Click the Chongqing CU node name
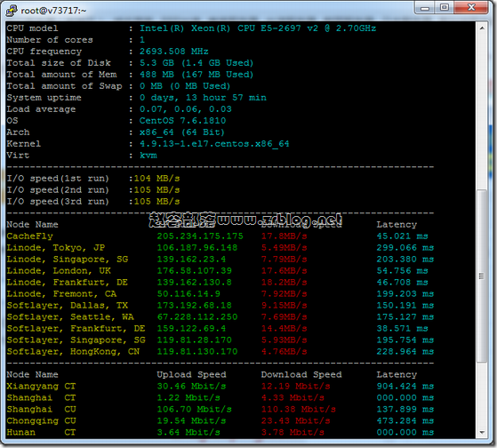497x448 pixels. click(41, 421)
